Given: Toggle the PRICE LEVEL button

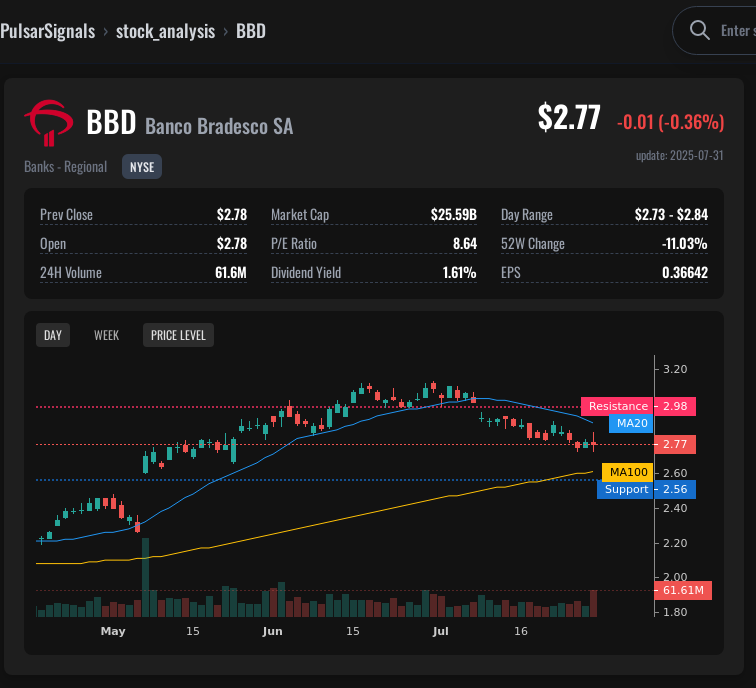Looking at the screenshot, I should click(x=178, y=335).
